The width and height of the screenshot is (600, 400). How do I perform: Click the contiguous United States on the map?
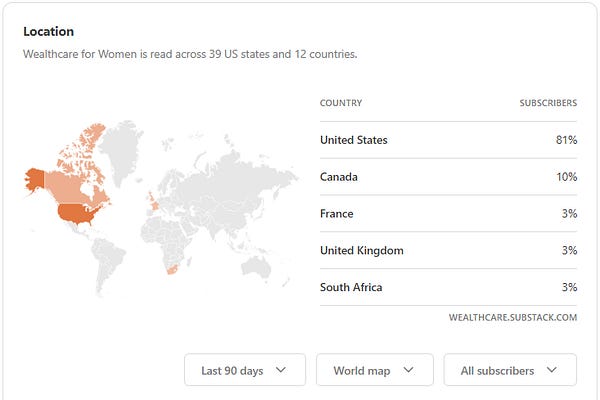pyautogui.click(x=78, y=214)
